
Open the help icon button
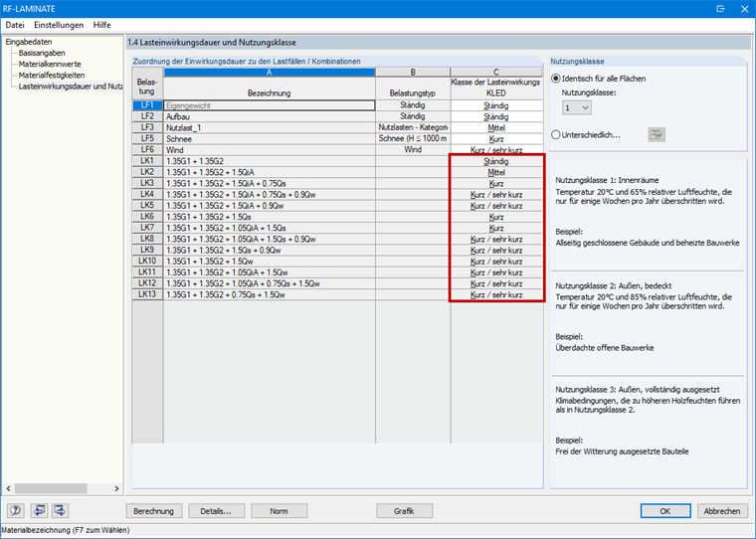(x=16, y=510)
